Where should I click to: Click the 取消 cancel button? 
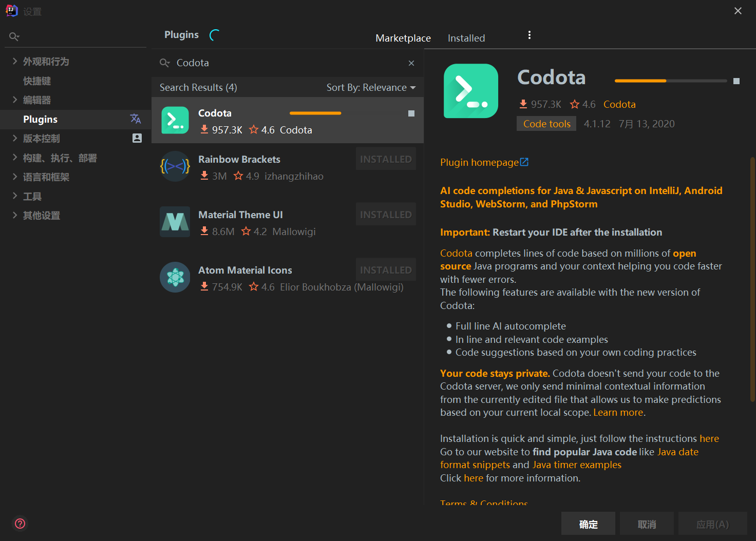[x=647, y=524]
